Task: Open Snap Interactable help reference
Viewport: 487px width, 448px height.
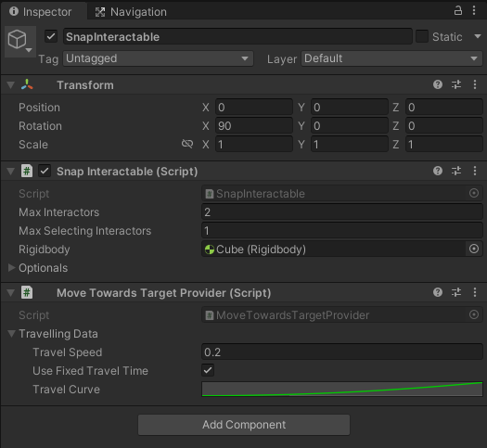Action: point(438,171)
